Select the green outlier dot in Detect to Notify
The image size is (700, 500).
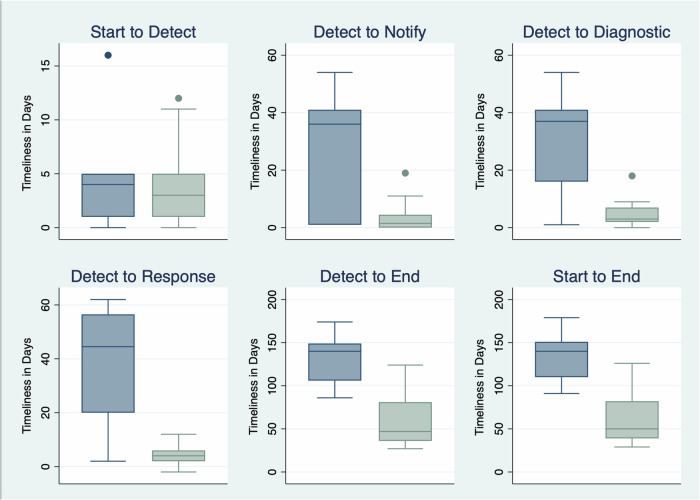click(405, 173)
